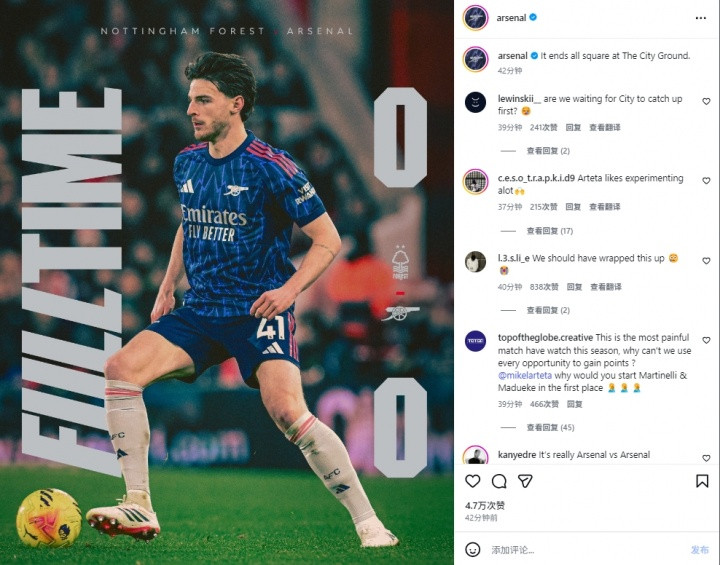Like c.e.s.o_t.r.a.p.k.i.d9 comment heart
Screen dimensions: 720x565
pos(706,181)
